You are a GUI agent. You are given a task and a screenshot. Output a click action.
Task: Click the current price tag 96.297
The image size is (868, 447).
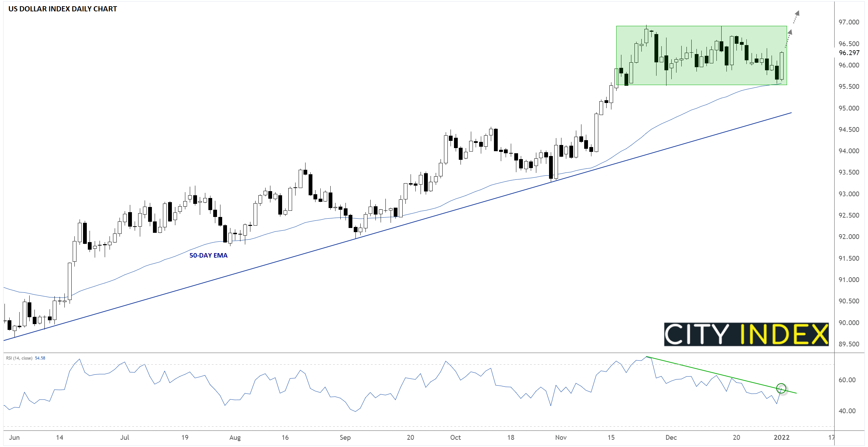coord(849,53)
